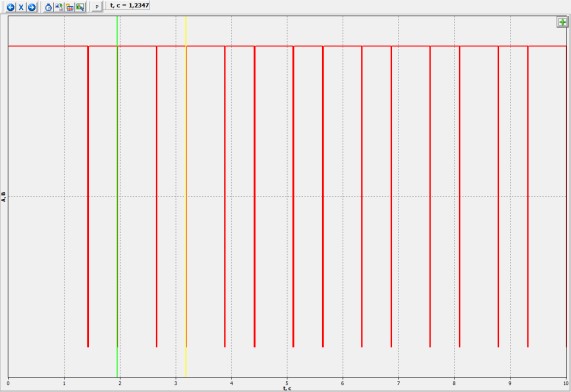Image resolution: width=571 pixels, height=392 pixels.
Task: Click the last red pulse near 9.3 s
Action: (528, 197)
